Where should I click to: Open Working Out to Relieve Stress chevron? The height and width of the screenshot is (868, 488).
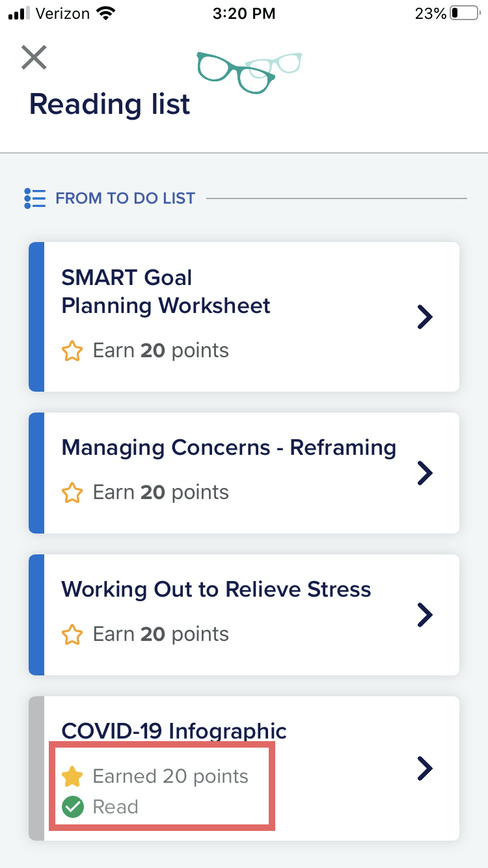[425, 614]
